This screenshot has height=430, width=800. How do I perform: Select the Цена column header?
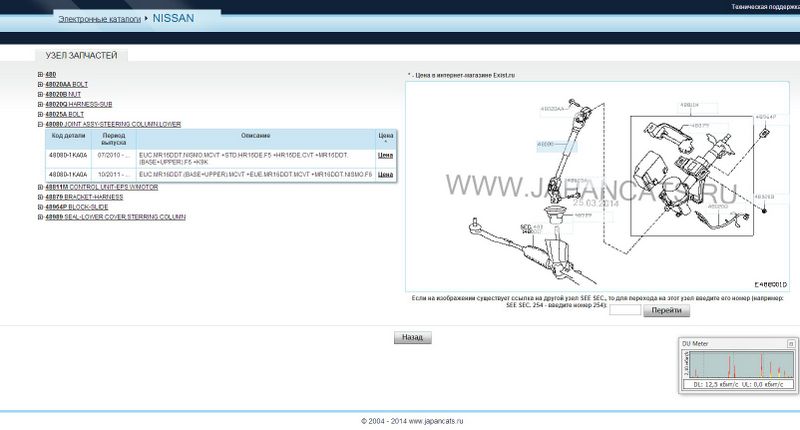tap(386, 137)
